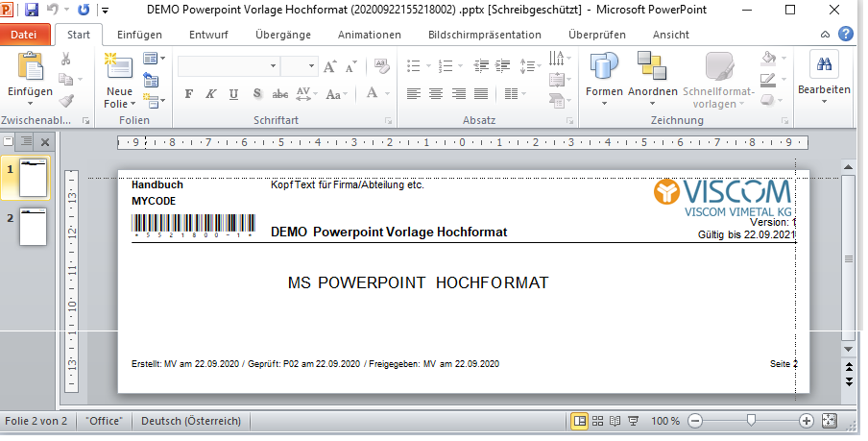Screen dimensions: 868x441
Task: Show the outline pane tab
Action: coord(26,142)
